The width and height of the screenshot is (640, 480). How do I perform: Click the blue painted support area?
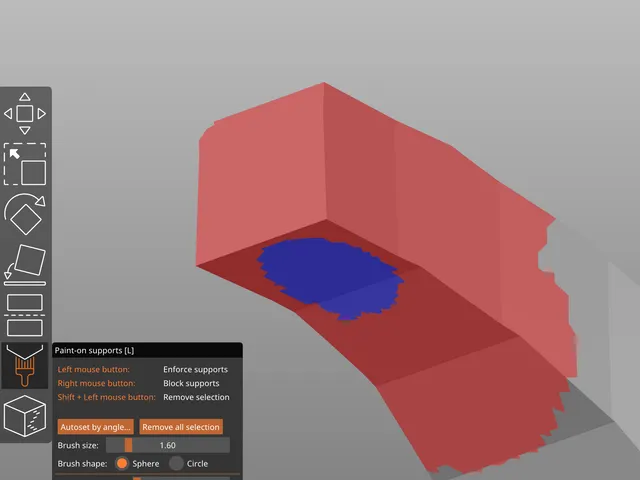[x=327, y=277]
